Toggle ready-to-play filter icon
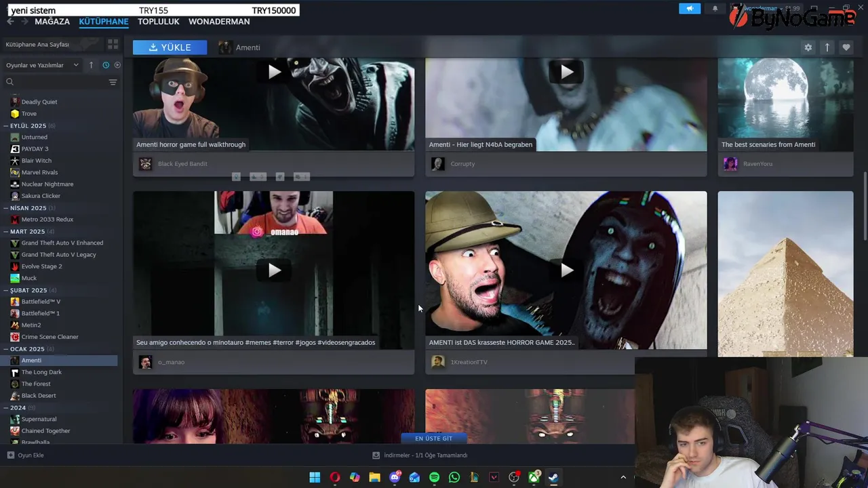Viewport: 868px width, 488px height. point(117,65)
